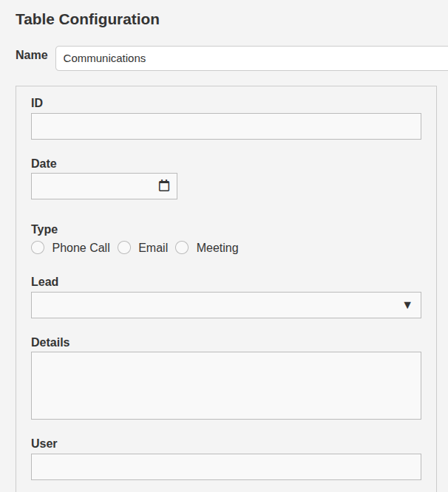Screen dimensions: 448x492
Task: Click the "Meeting" option label text
Action: click(x=217, y=248)
